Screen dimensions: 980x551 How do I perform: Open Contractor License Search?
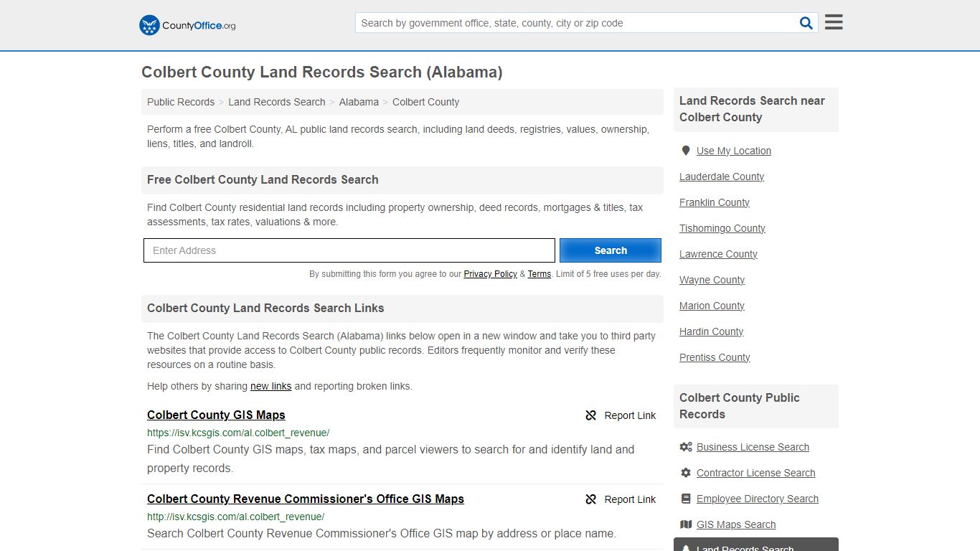pyautogui.click(x=755, y=473)
